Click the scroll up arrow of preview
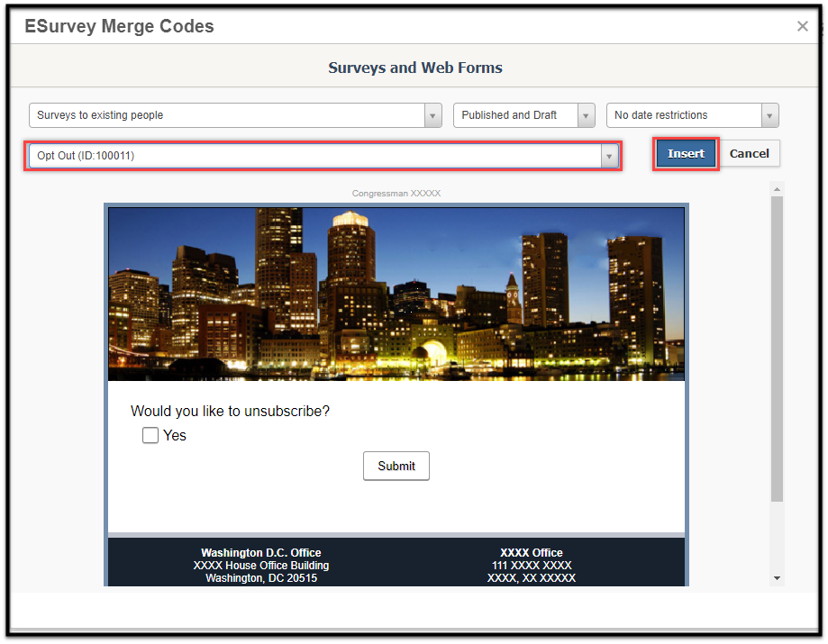This screenshot has width=828, height=644. coord(777,189)
